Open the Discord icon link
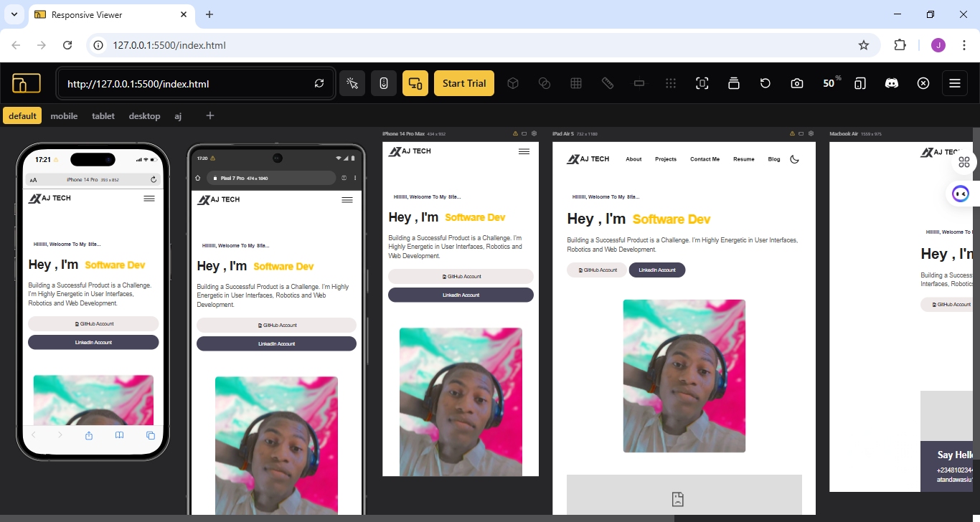Viewport: 980px width, 522px height. [x=892, y=83]
